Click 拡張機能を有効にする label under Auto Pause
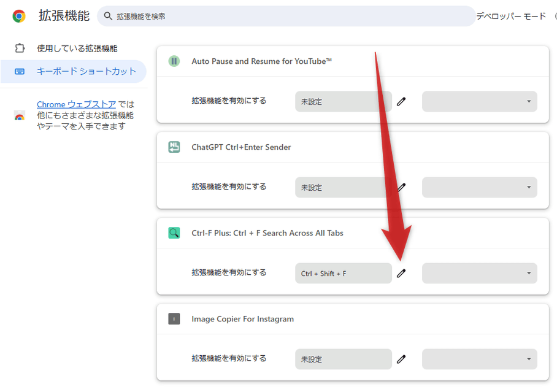 pos(229,101)
